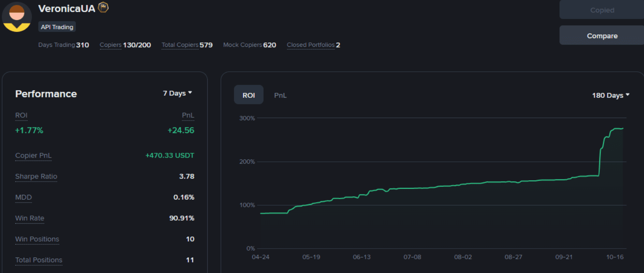
Task: Click the VeronicaUA profile avatar
Action: (x=17, y=17)
